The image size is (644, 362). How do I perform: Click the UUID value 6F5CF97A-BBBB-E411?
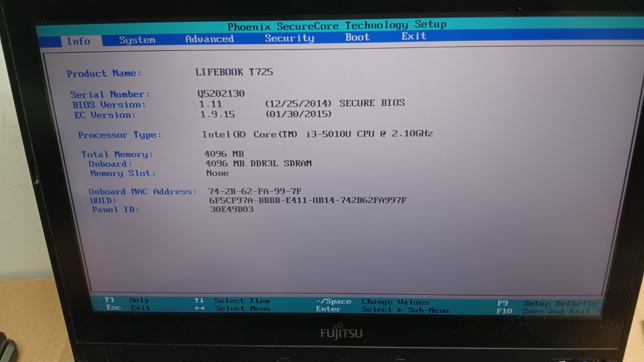tap(308, 200)
